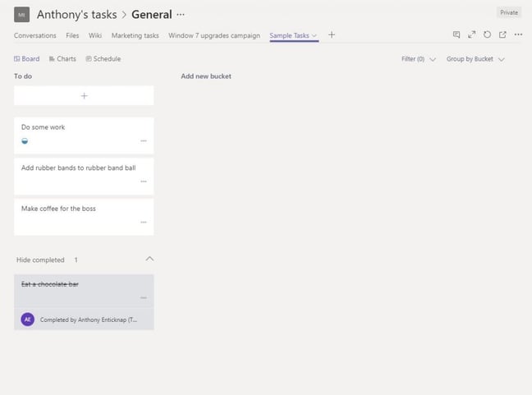Click the add task plus button under To do
The width and height of the screenshot is (532, 395).
pyautogui.click(x=84, y=96)
